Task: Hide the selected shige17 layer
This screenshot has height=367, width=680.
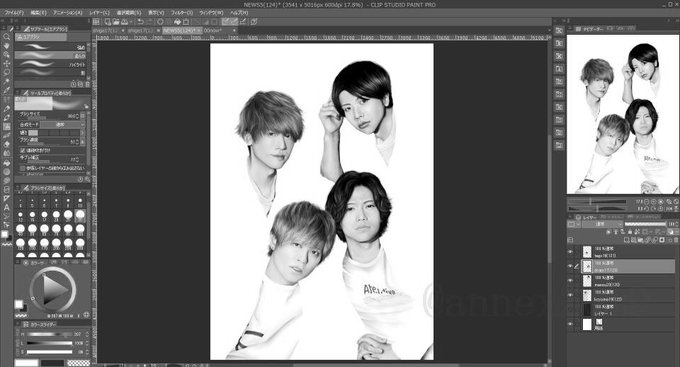Action: [570, 266]
